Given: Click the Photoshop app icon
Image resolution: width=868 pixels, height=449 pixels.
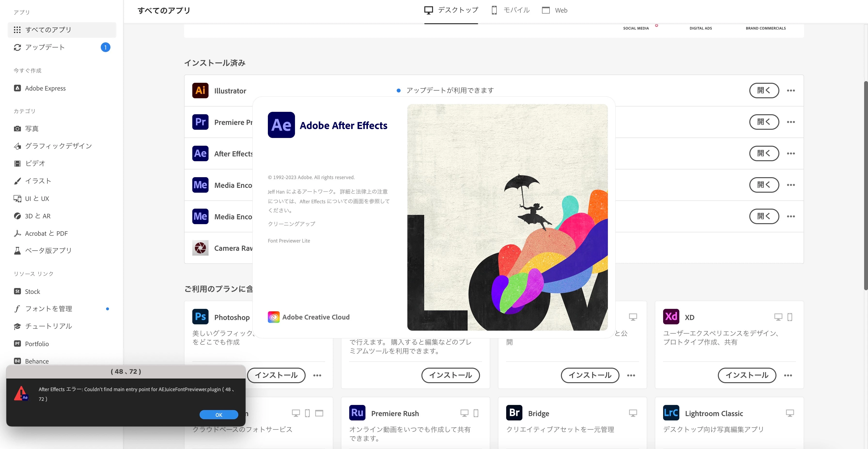Looking at the screenshot, I should click(200, 317).
